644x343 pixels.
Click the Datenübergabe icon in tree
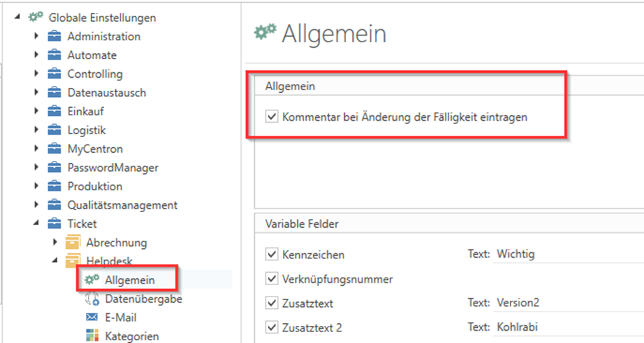pyautogui.click(x=92, y=299)
